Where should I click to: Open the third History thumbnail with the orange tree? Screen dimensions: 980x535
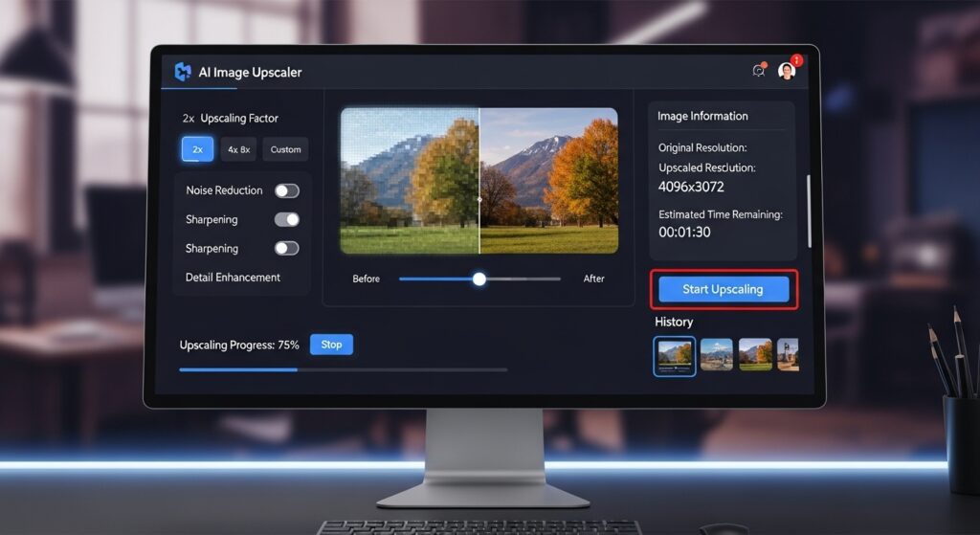point(755,354)
